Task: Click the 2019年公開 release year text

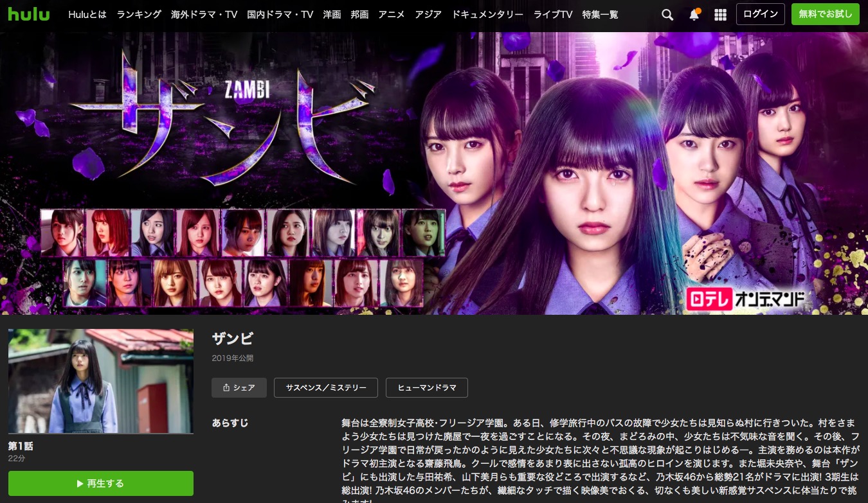Action: (x=232, y=358)
